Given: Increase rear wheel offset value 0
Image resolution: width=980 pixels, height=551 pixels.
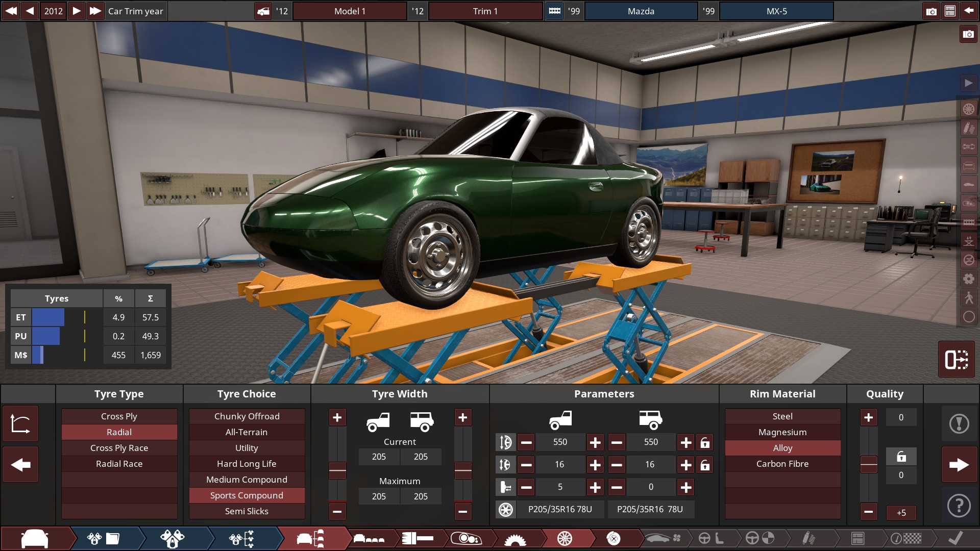Looking at the screenshot, I should point(686,487).
